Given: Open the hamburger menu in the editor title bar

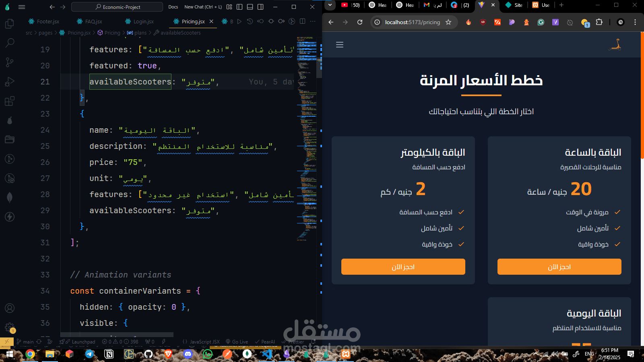Looking at the screenshot, I should click(x=22, y=7).
